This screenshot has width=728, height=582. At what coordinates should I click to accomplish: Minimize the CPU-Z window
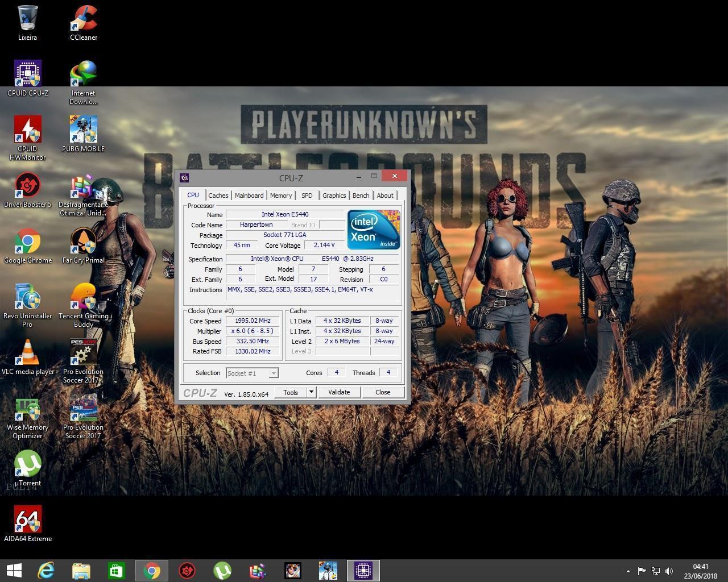pyautogui.click(x=359, y=177)
